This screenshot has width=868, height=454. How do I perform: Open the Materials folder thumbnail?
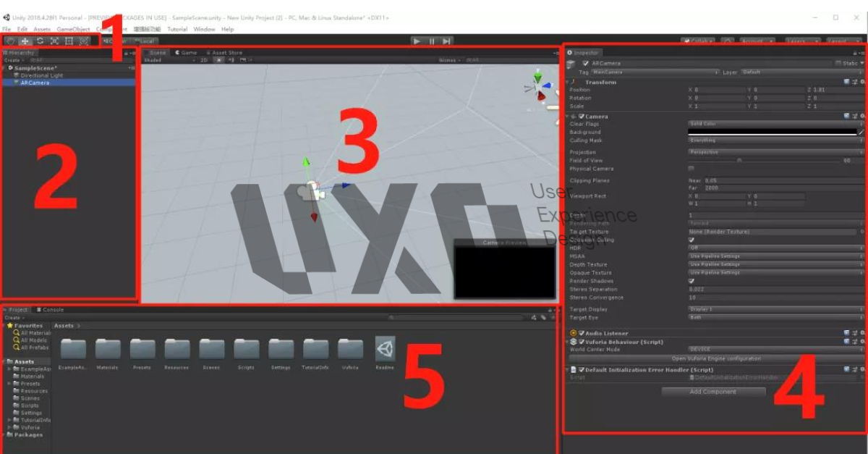(x=107, y=350)
